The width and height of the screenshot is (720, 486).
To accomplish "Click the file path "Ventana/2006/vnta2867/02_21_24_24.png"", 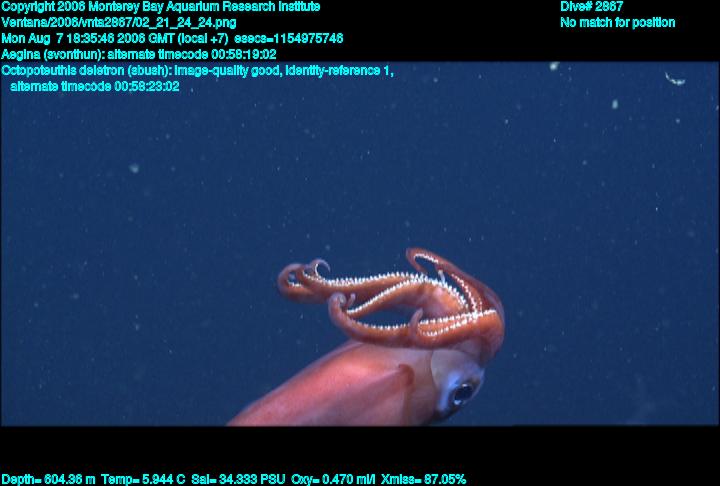I will click(119, 23).
